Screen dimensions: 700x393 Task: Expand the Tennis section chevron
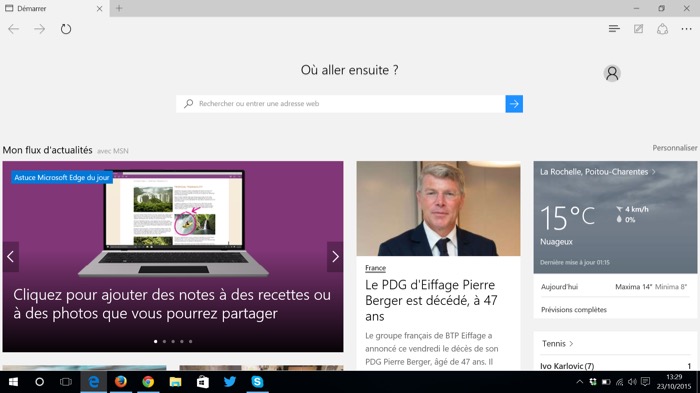point(571,343)
